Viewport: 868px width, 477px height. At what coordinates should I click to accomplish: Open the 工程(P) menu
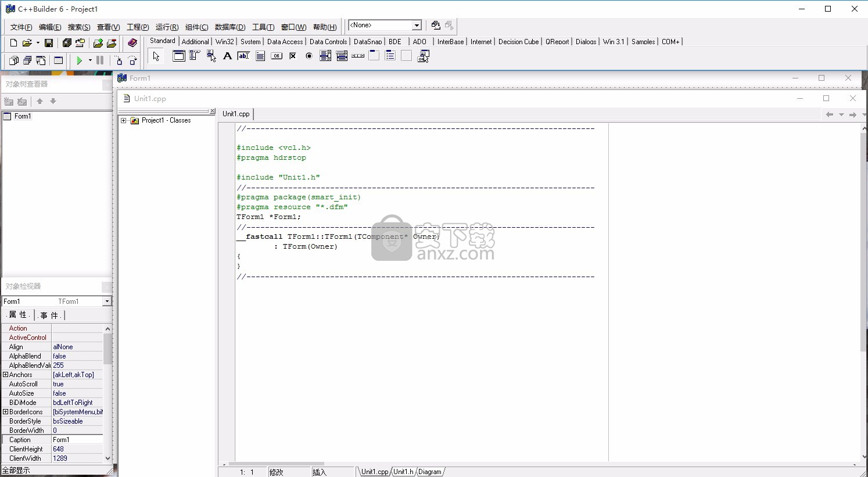138,27
